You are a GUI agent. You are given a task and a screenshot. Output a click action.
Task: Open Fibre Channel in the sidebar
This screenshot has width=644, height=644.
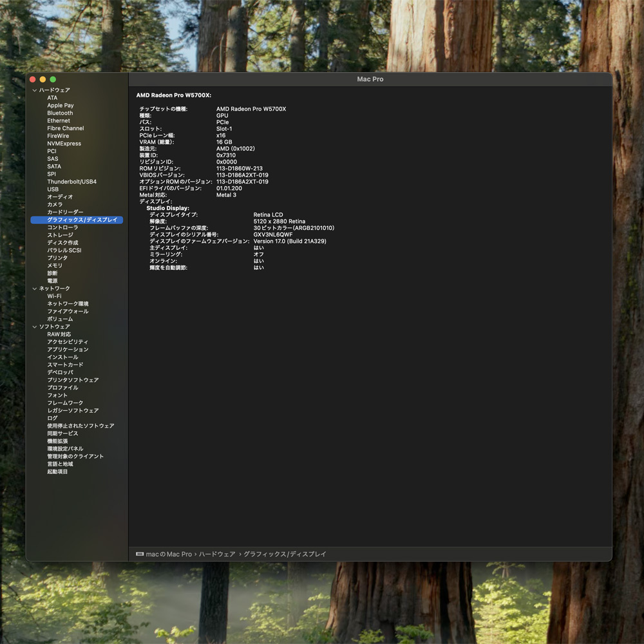(65, 128)
